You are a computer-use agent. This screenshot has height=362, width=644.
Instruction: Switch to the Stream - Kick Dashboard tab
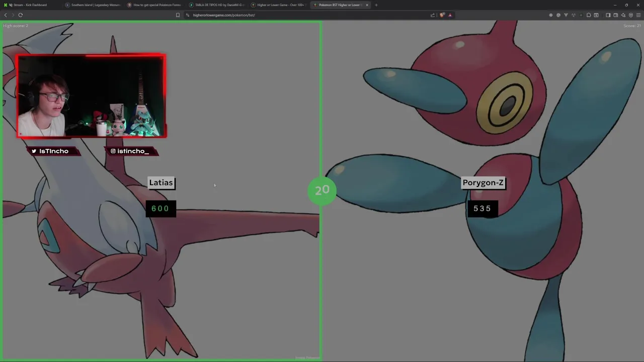[30, 5]
